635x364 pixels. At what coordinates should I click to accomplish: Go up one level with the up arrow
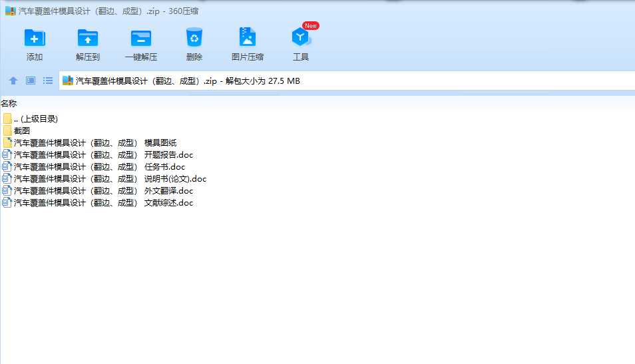click(13, 81)
